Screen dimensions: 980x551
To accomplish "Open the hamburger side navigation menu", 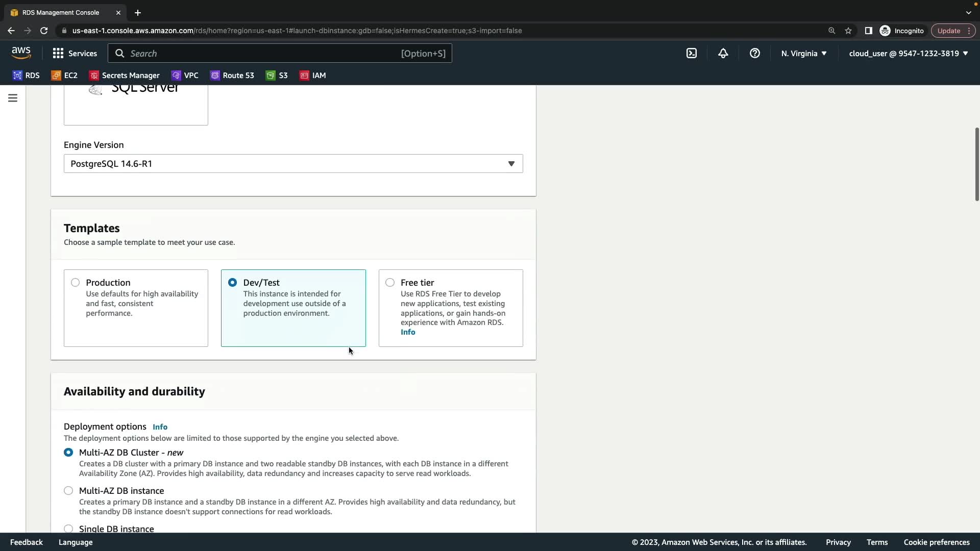I will pyautogui.click(x=13, y=98).
